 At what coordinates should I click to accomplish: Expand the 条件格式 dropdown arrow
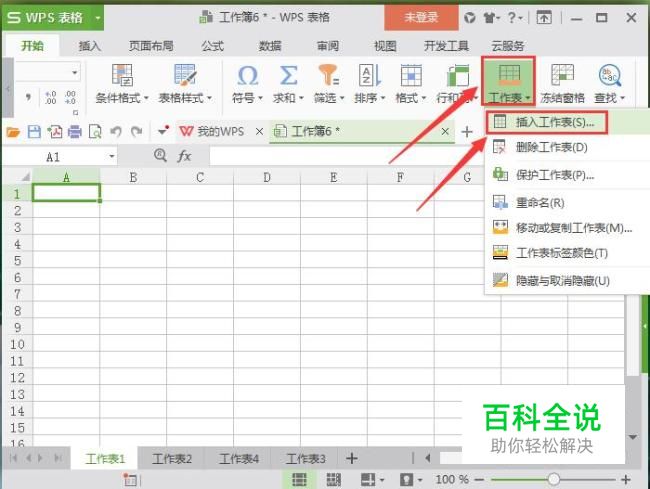(146, 99)
